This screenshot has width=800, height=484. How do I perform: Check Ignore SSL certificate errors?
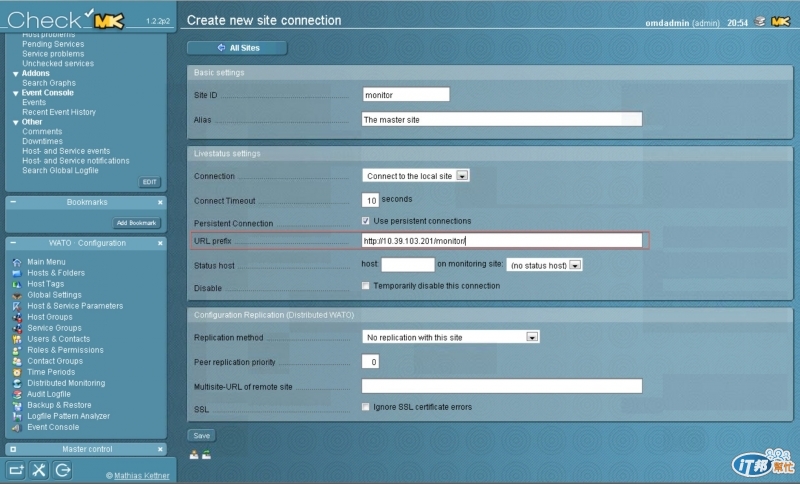[365, 407]
